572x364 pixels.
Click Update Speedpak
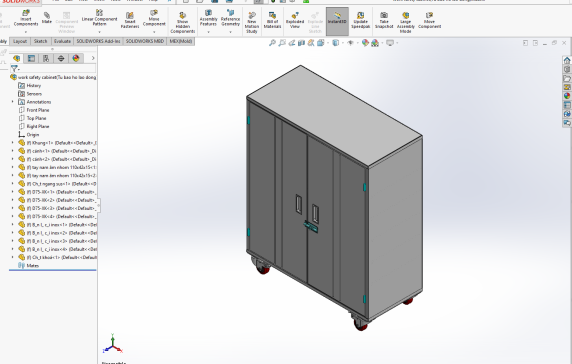360,20
